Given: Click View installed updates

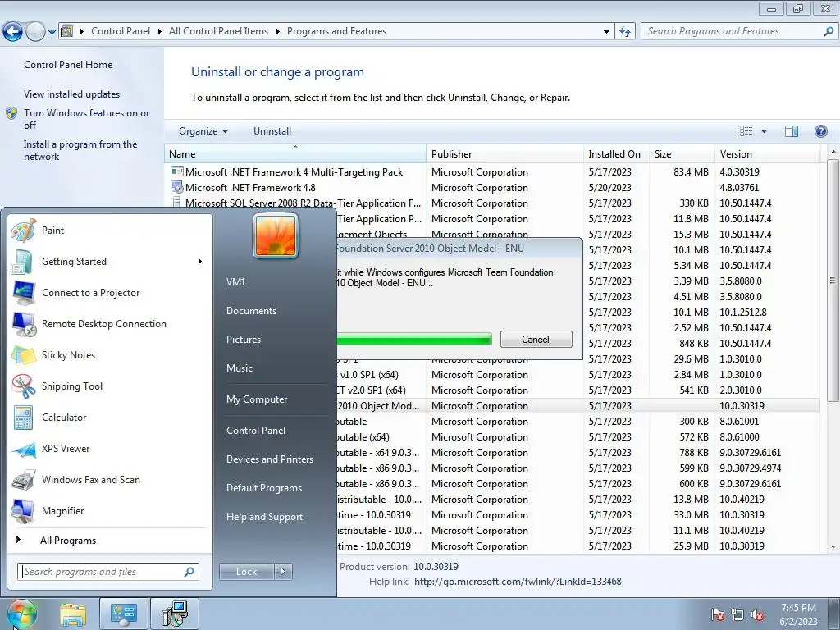Looking at the screenshot, I should pyautogui.click(x=71, y=94).
